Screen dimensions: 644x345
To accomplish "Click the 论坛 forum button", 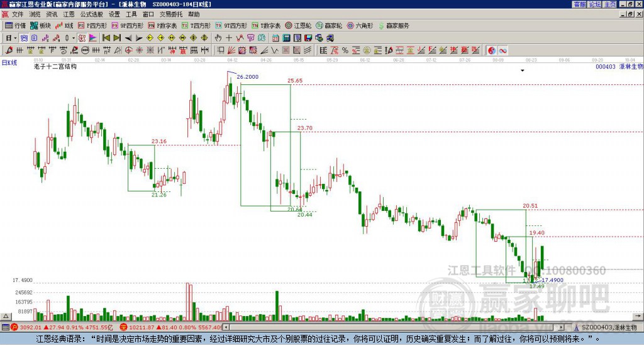I will 595,4.
